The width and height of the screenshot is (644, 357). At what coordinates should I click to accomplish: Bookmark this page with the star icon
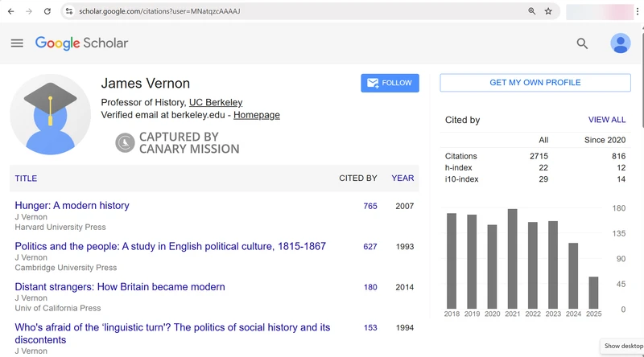tap(548, 11)
